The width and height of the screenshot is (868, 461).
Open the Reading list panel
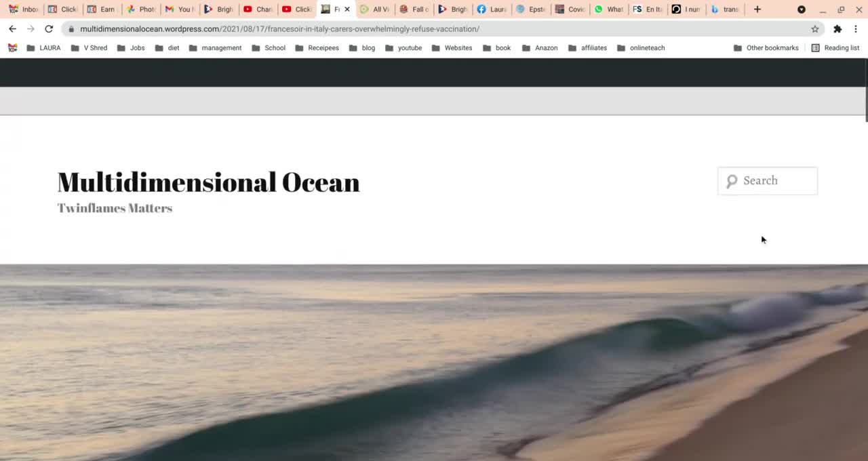835,48
